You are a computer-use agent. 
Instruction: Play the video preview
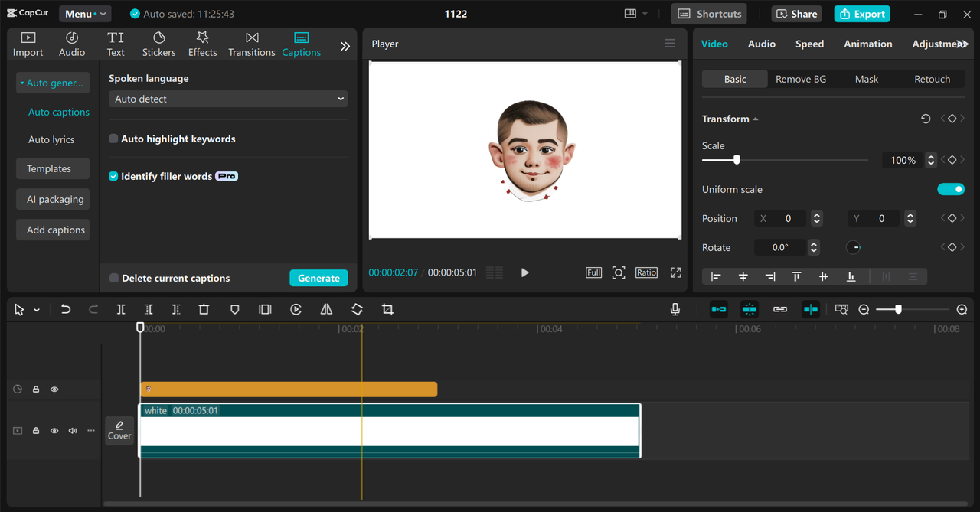point(524,272)
